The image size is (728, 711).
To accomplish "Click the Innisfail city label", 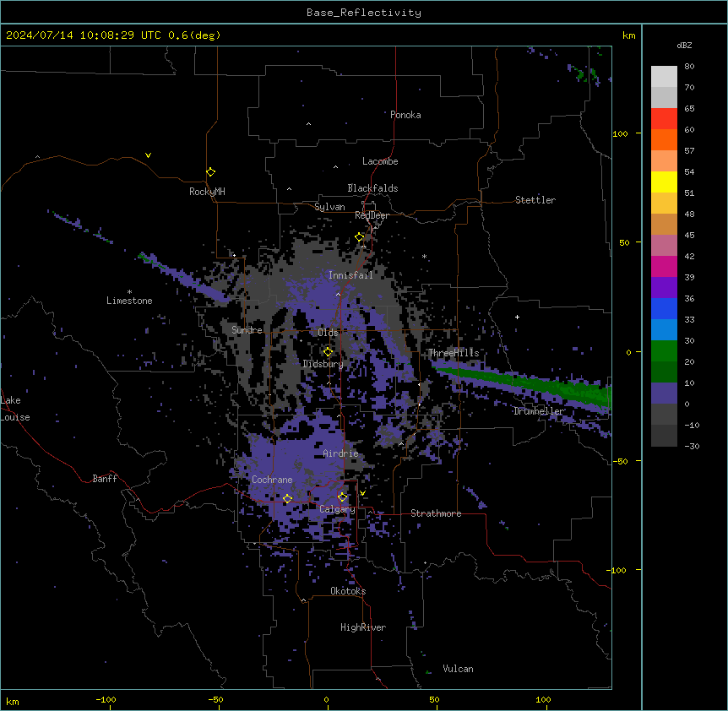I will pyautogui.click(x=350, y=275).
